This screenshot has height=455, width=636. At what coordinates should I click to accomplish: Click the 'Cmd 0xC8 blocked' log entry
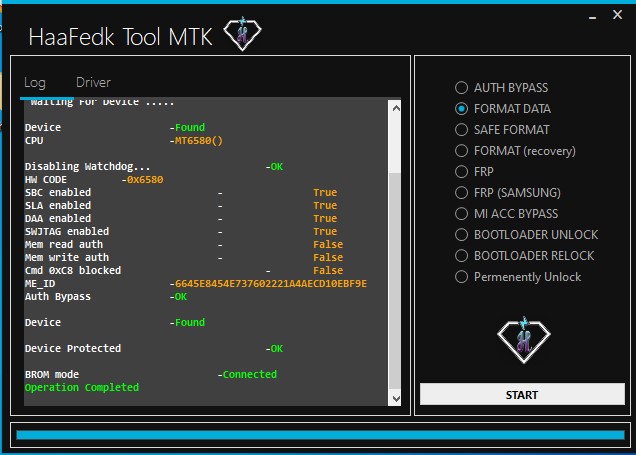[x=73, y=270]
